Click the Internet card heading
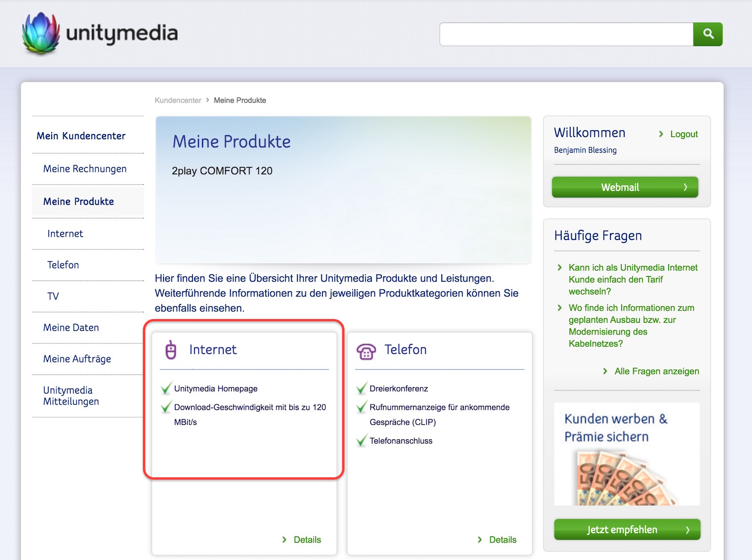This screenshot has width=752, height=560. coord(213,350)
